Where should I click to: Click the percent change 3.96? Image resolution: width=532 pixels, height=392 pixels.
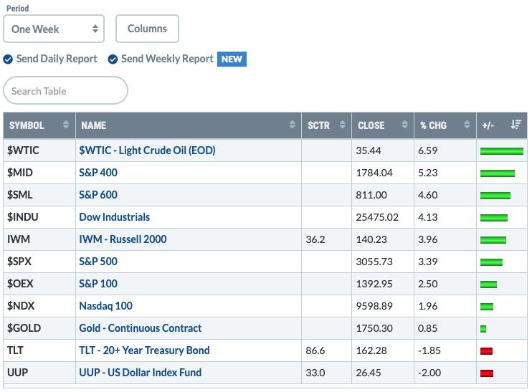coord(427,239)
